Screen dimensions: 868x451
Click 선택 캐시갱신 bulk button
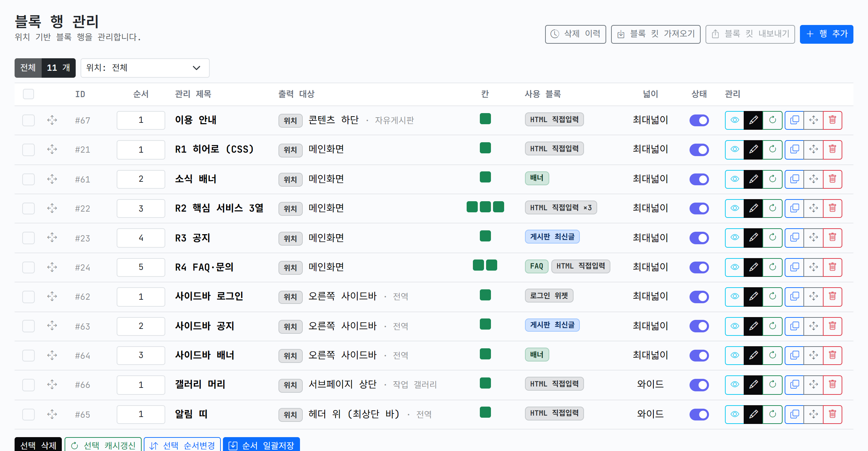(x=103, y=445)
